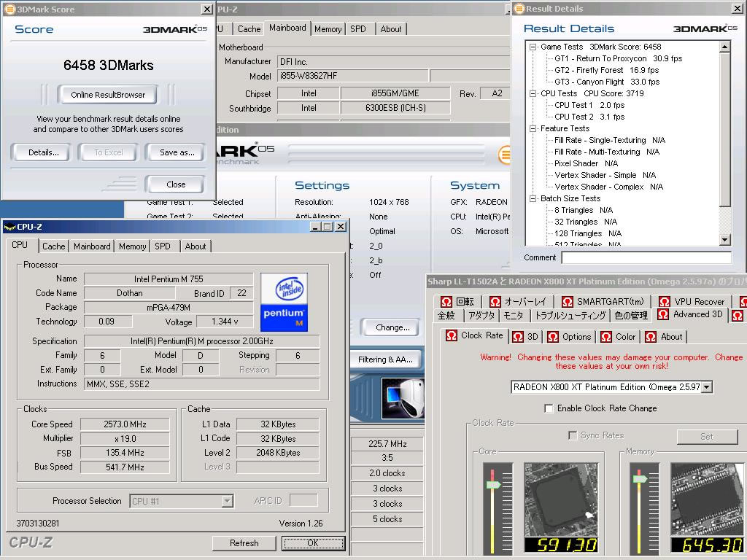Image resolution: width=747 pixels, height=560 pixels.
Task: Click the Online ResultBrowser button
Action: [x=108, y=95]
